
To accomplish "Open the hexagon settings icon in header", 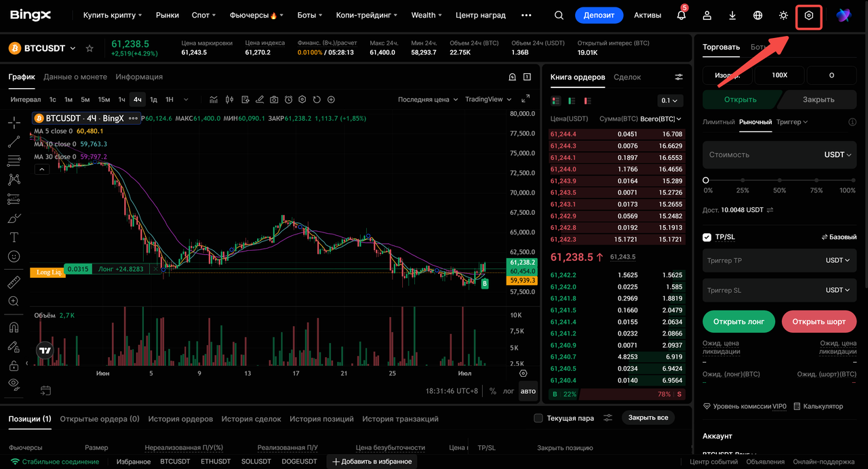I will click(809, 15).
